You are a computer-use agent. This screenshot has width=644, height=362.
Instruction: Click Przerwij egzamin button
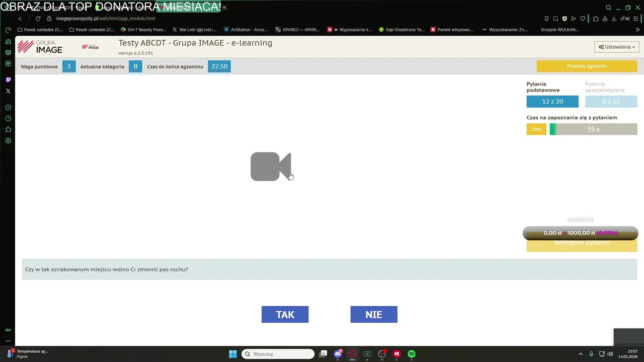pos(587,66)
